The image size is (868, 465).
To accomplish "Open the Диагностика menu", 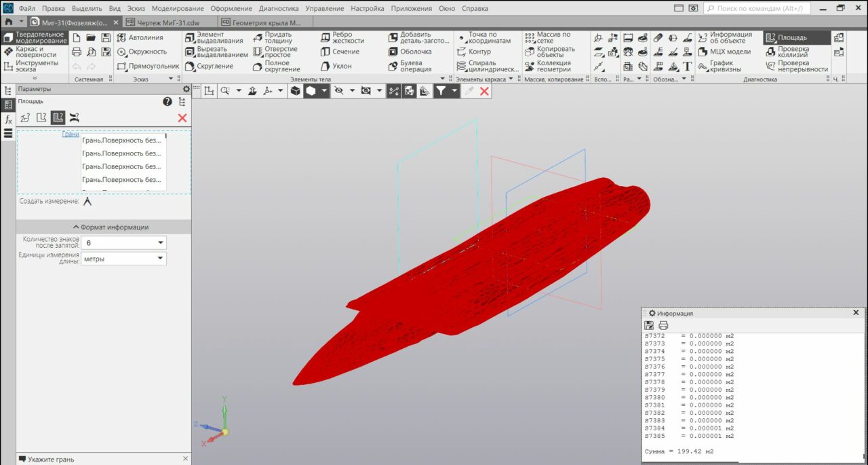I will point(279,9).
